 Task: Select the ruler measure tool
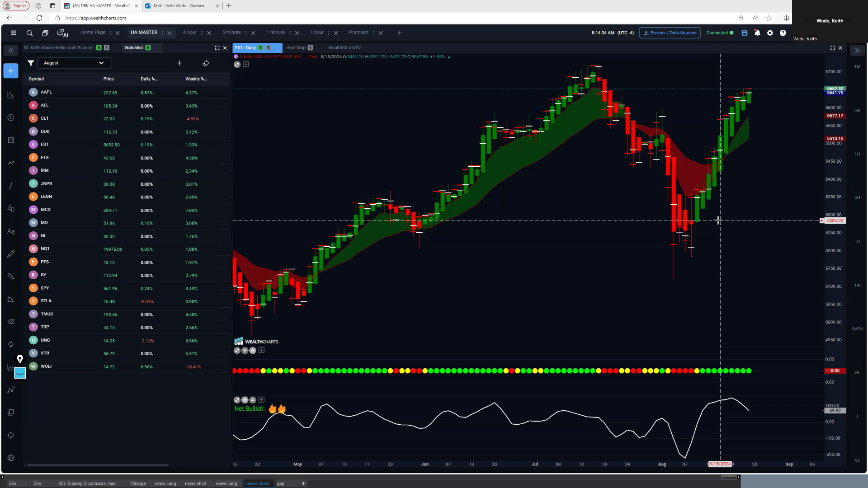coord(11,276)
